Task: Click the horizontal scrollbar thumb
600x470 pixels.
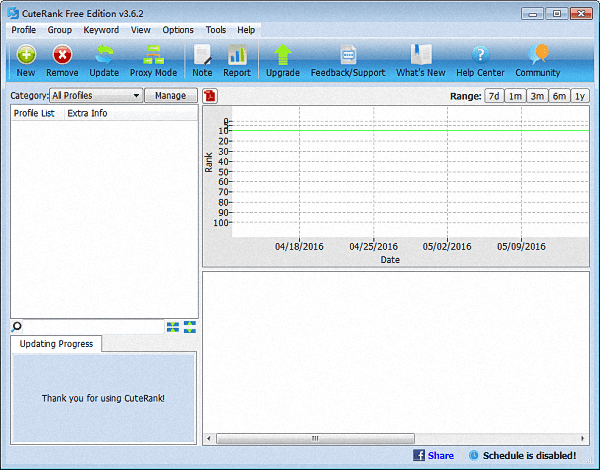Action: click(314, 438)
